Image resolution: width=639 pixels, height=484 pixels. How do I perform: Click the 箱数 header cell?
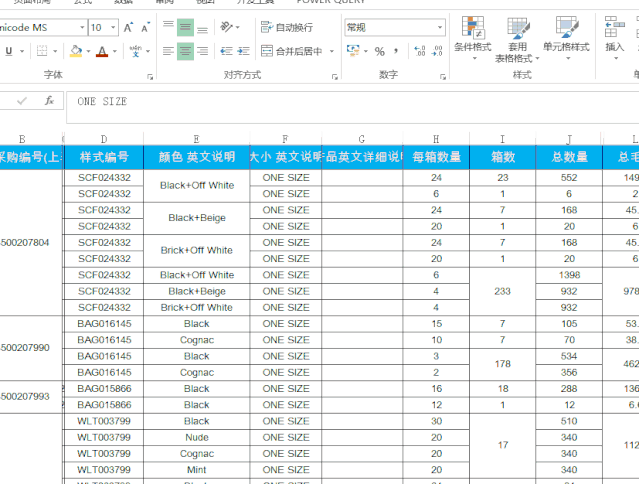502,157
